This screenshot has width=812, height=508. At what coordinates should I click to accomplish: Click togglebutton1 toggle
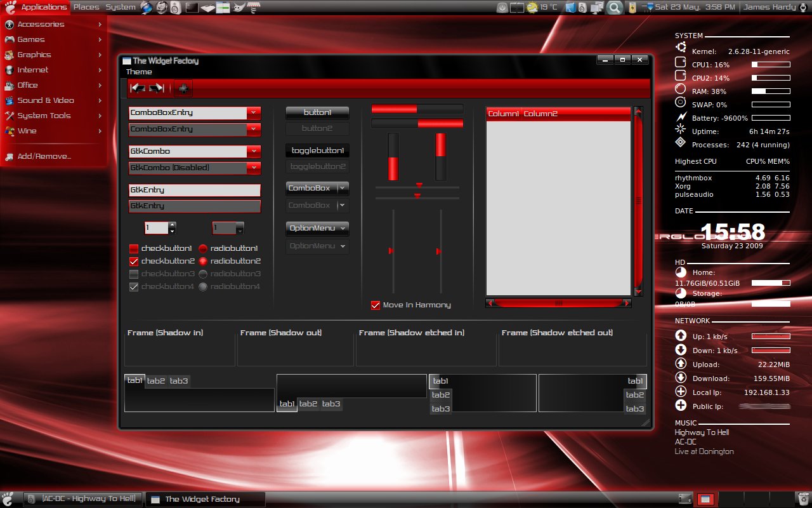[x=317, y=150]
